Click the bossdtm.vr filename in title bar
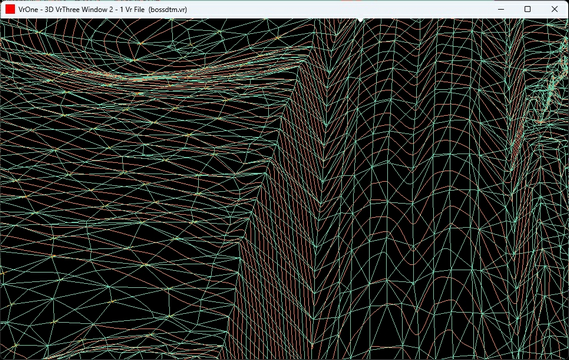This screenshot has width=569, height=360. click(x=168, y=9)
